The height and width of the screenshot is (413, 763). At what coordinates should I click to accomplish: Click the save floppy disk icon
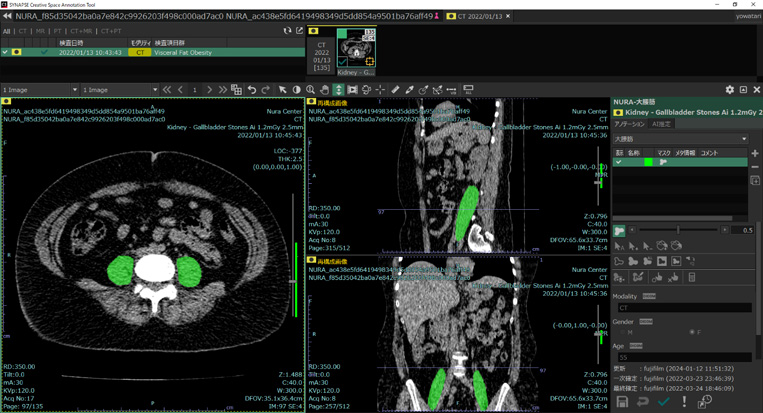pyautogui.click(x=622, y=401)
